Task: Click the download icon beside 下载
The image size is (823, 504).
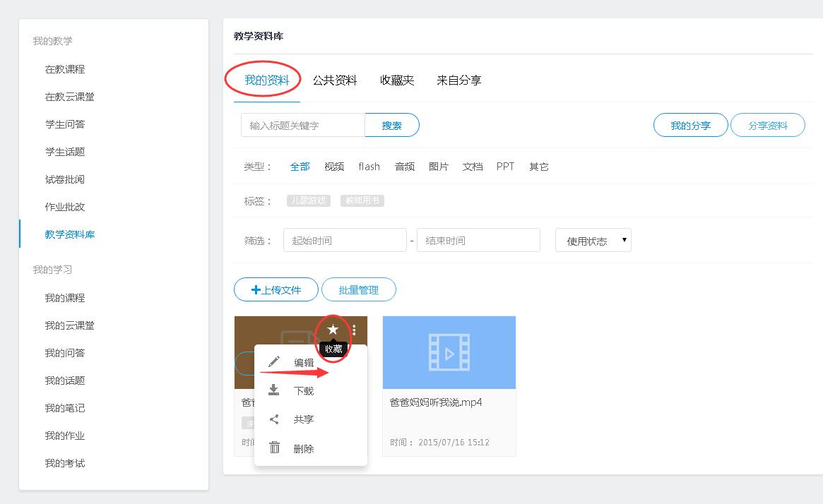Action: (x=274, y=390)
